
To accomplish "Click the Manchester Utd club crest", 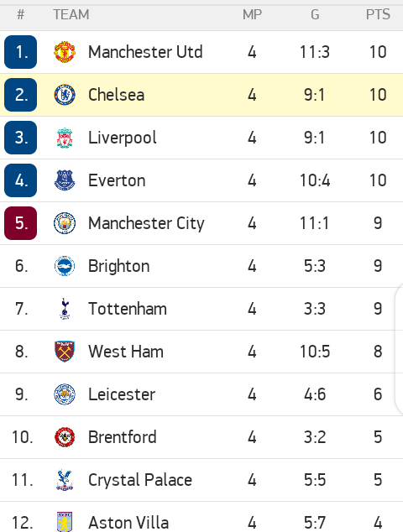I will coord(65,52).
